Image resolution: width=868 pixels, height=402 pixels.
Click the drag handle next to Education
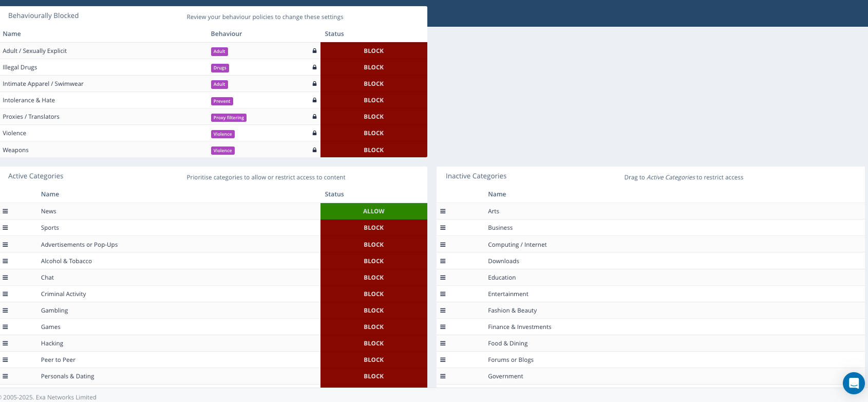click(x=443, y=278)
